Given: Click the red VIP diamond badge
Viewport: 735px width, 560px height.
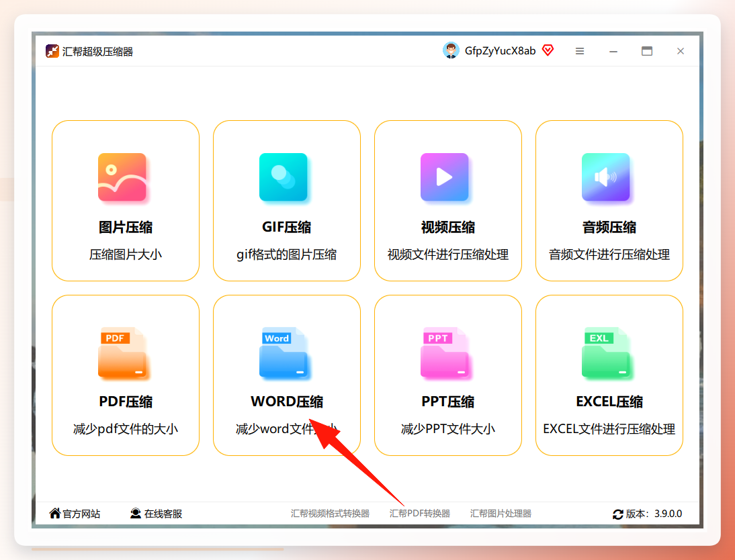Looking at the screenshot, I should [548, 50].
